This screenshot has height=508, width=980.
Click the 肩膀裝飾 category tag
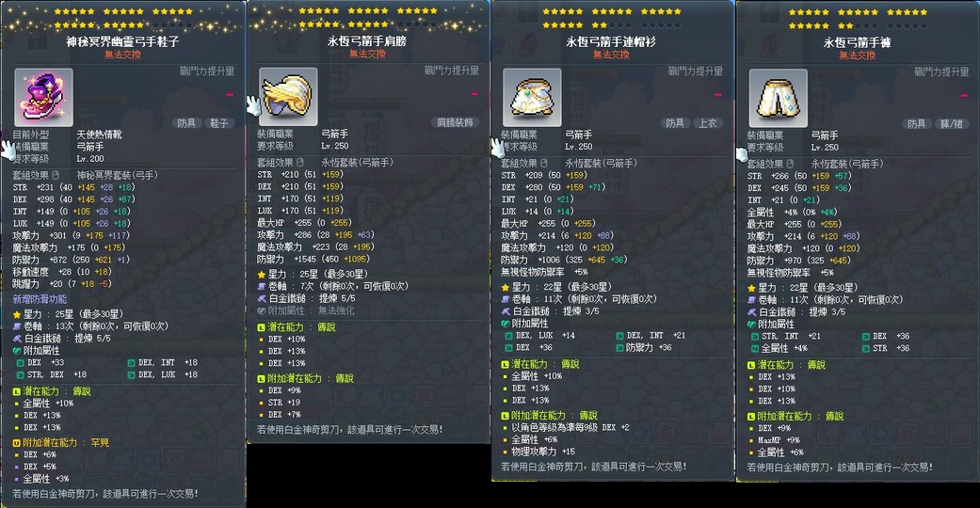(455, 122)
